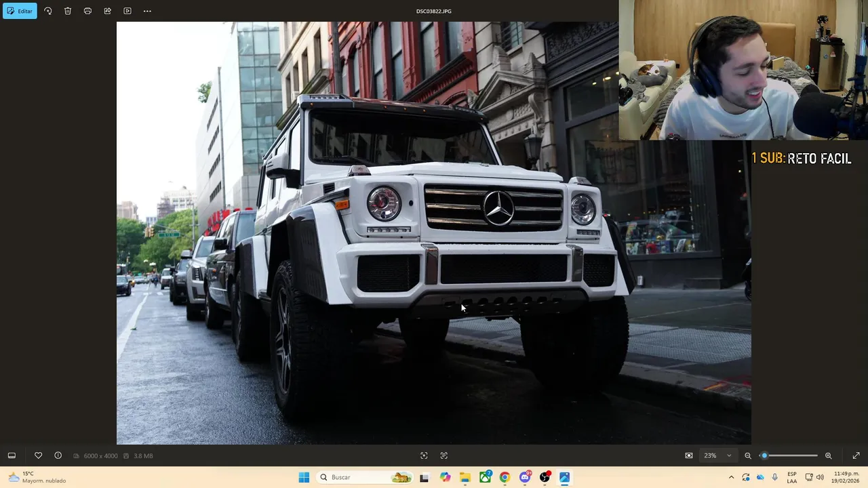Screen dimensions: 868x488
Task: Click the DSC03822.JPG file name title
Action: [434, 11]
